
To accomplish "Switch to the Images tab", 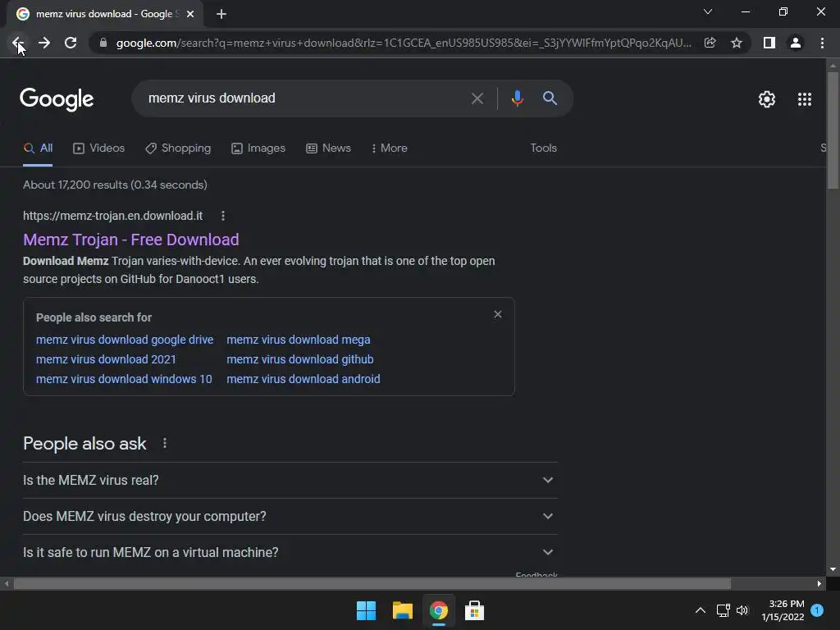I will coord(258,148).
